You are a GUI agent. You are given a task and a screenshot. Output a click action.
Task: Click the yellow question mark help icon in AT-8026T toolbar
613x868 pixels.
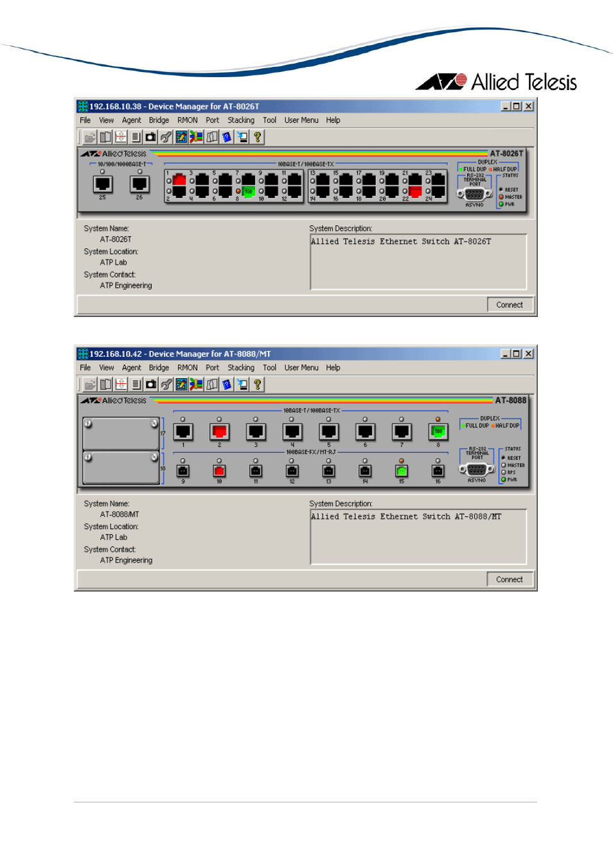click(x=258, y=137)
